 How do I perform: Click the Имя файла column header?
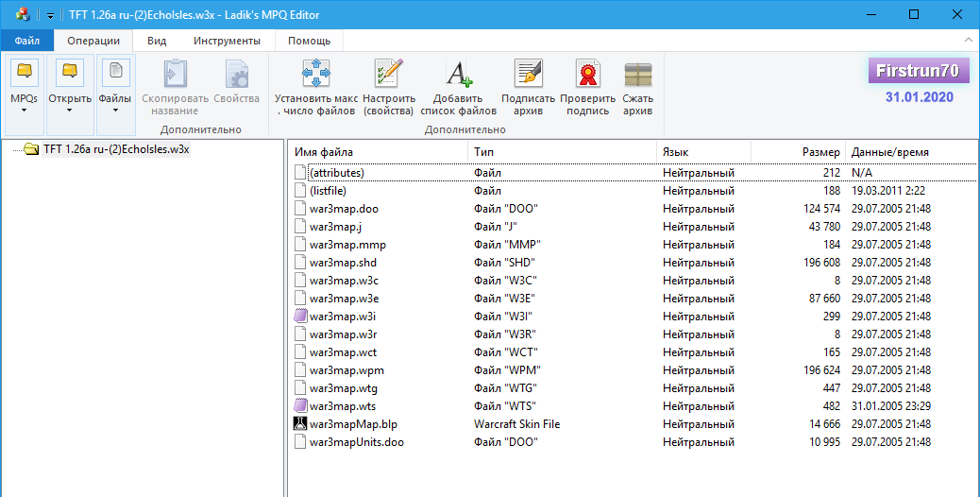pyautogui.click(x=324, y=151)
